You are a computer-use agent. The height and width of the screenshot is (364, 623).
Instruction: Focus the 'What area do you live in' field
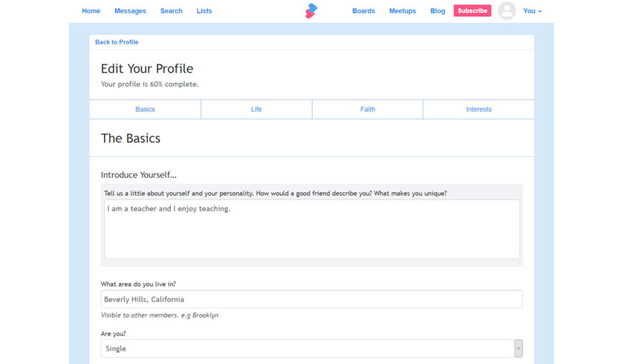pos(311,299)
